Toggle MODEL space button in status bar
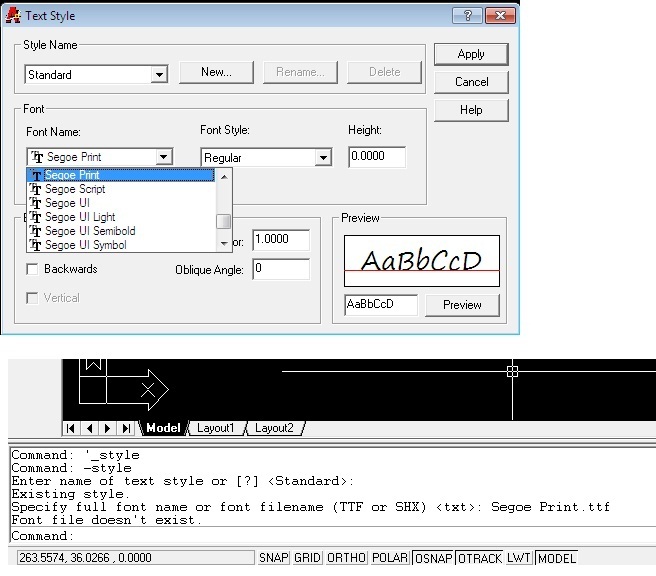 [556, 558]
